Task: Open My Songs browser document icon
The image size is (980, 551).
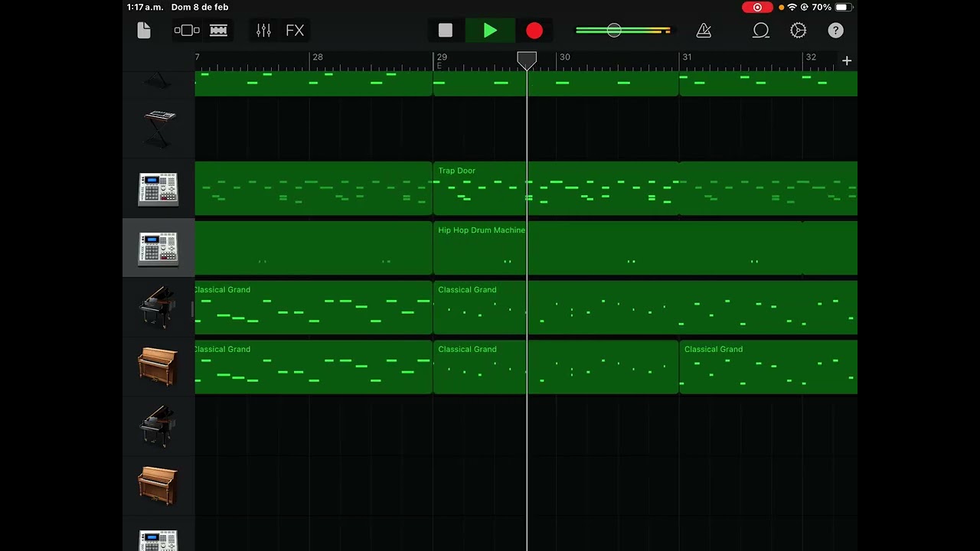Action: [x=144, y=31]
